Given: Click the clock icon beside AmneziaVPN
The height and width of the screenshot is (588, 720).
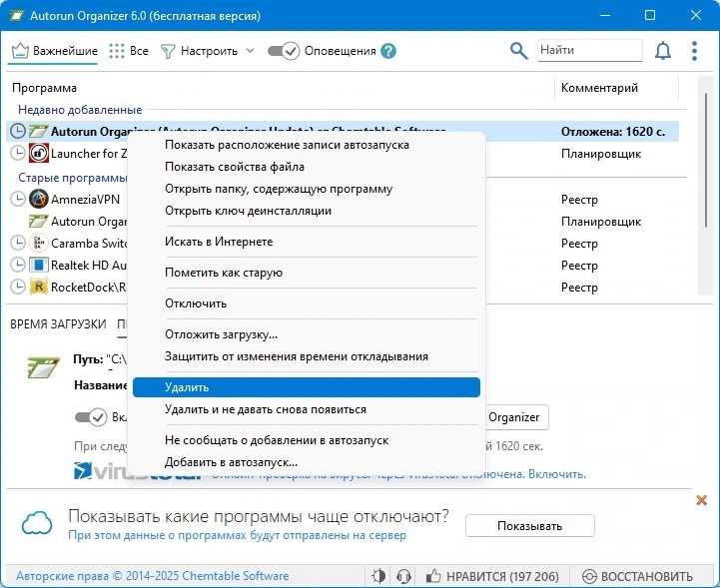Looking at the screenshot, I should pos(17,199).
